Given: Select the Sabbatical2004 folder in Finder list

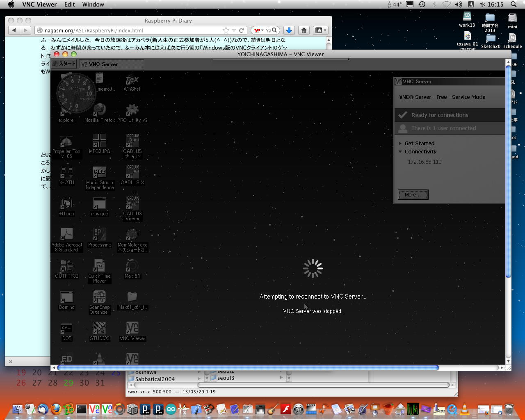Looking at the screenshot, I should point(155,379).
